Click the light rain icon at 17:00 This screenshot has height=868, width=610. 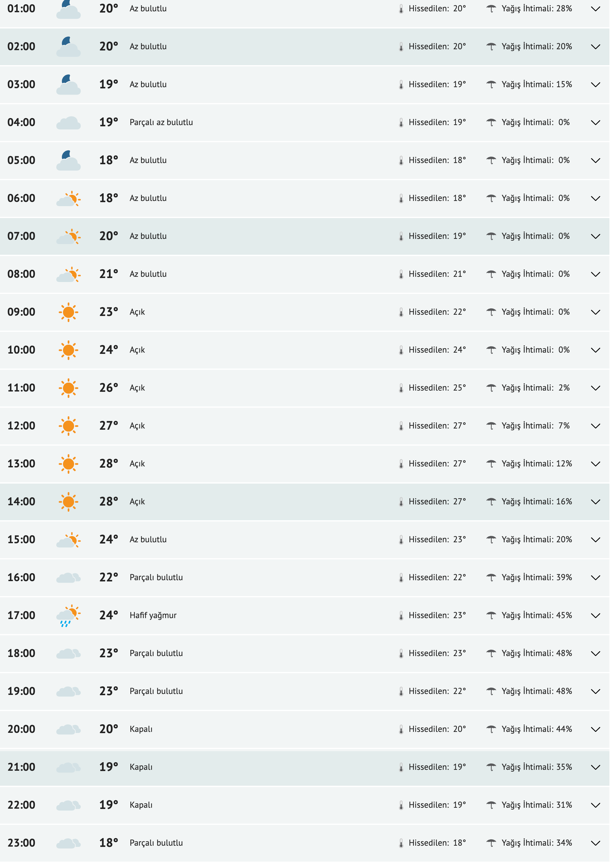click(69, 616)
